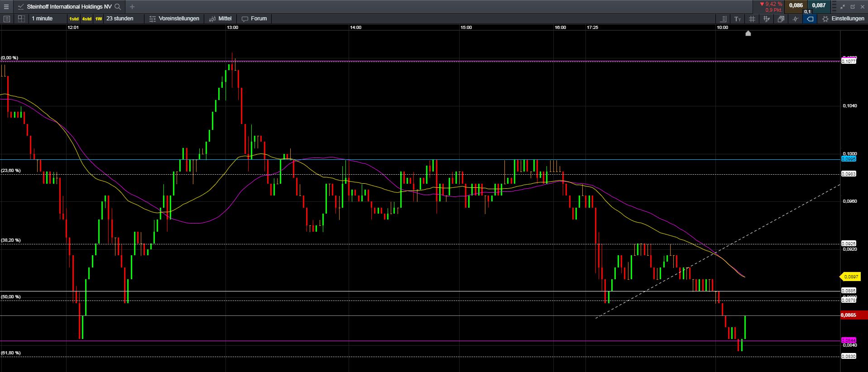Toggle the right-aligned price scale icon
Viewport: 868px width, 372px height.
(x=723, y=19)
